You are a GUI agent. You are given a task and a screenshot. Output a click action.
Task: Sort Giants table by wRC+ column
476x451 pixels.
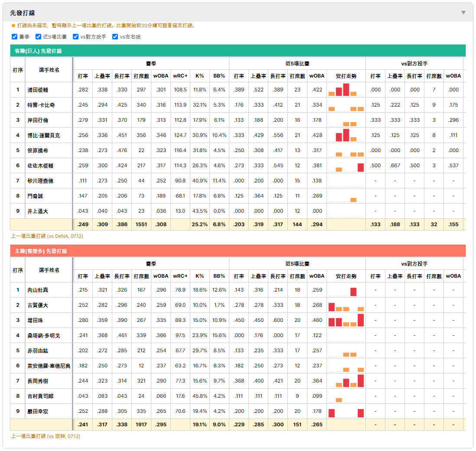tap(180, 76)
